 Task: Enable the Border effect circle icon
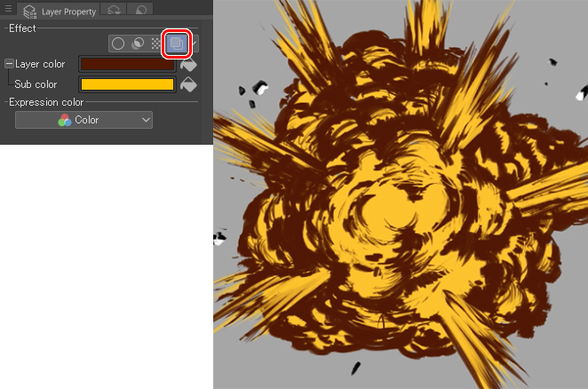[117, 43]
